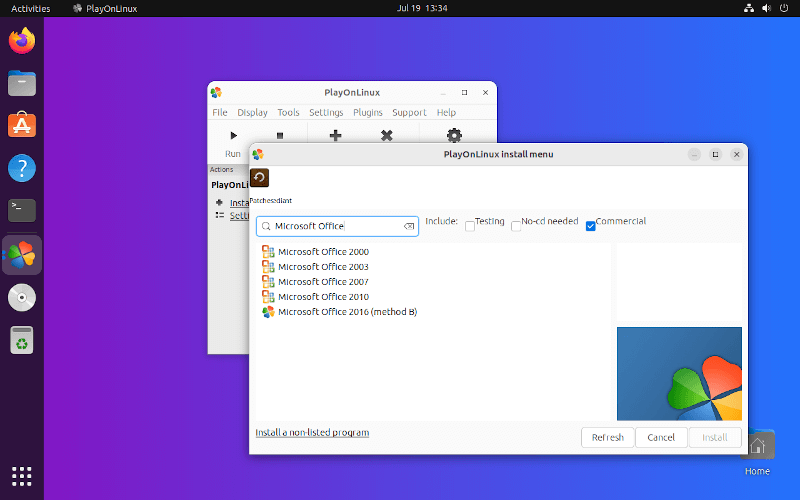The height and width of the screenshot is (500, 800).
Task: Click the Microsoft Office 2003 row icon
Action: click(268, 266)
